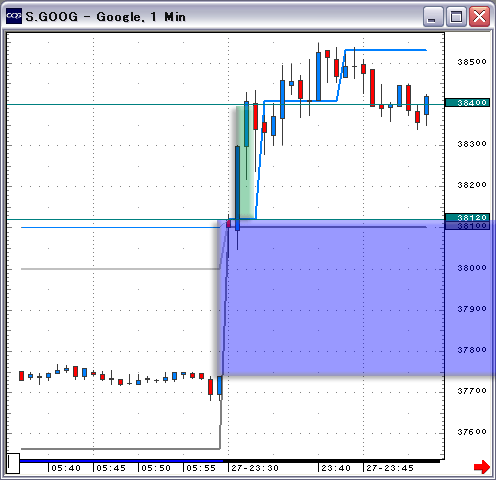Click the 38200 price axis label
The image size is (496, 480).
pos(472,185)
